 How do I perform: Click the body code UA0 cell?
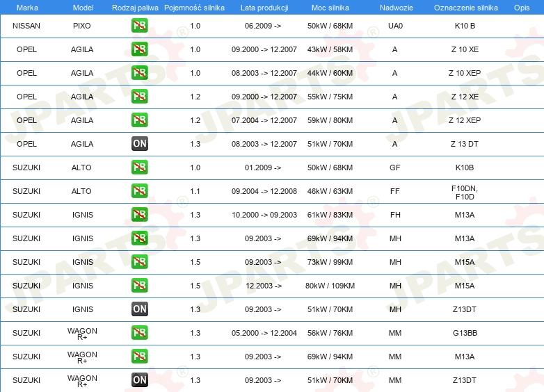click(395, 26)
